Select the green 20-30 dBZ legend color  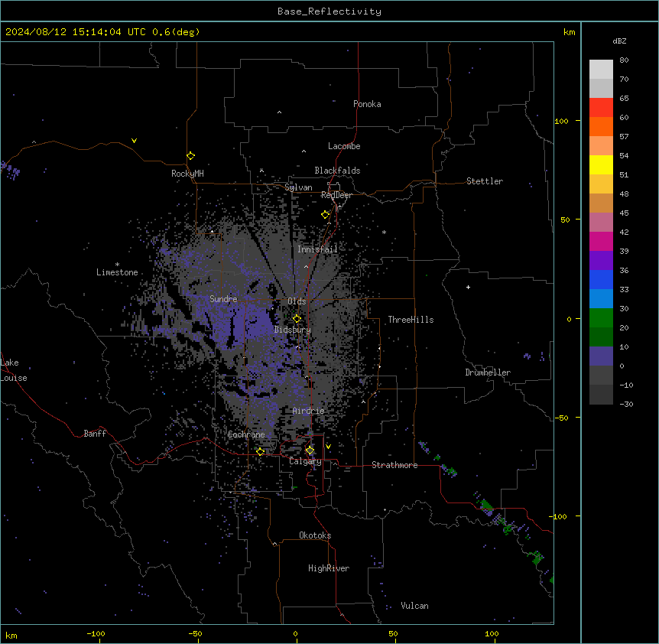coord(601,318)
